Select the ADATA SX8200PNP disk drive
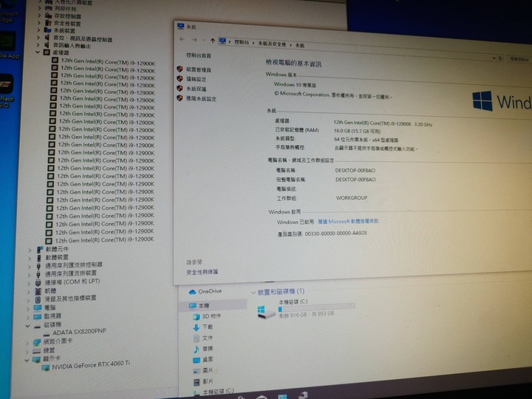Viewport: 532px width, 399px height. pos(79,332)
